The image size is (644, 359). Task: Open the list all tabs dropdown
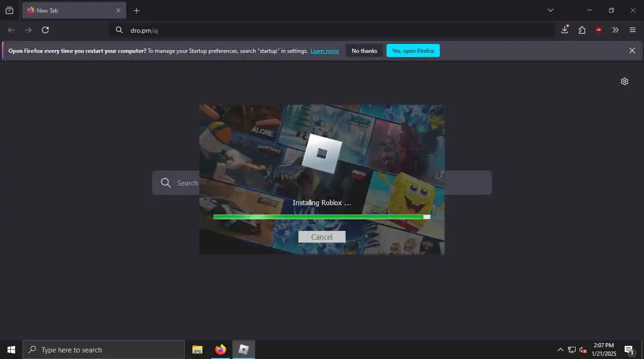pos(550,10)
